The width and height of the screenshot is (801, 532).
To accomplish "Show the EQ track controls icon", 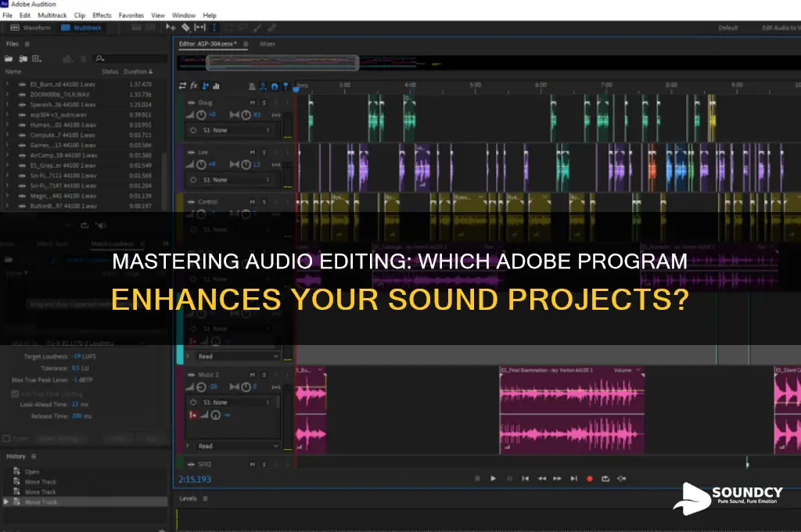I will coord(216,86).
